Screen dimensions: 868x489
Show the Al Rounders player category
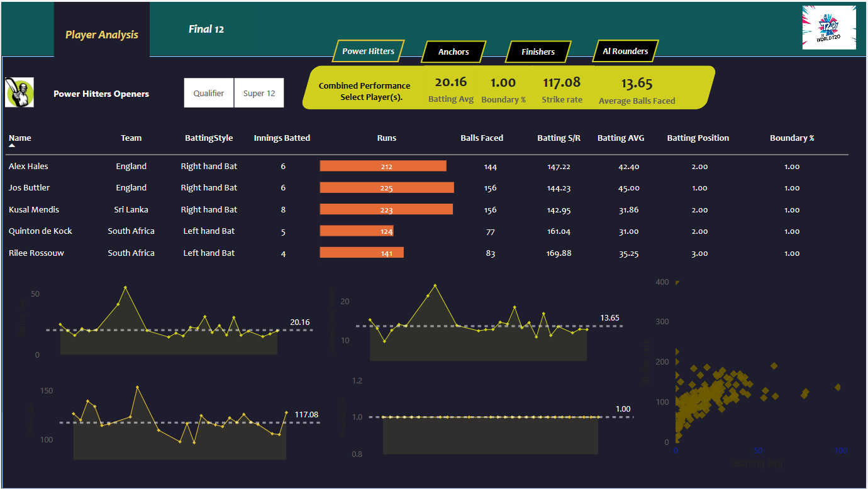click(625, 52)
